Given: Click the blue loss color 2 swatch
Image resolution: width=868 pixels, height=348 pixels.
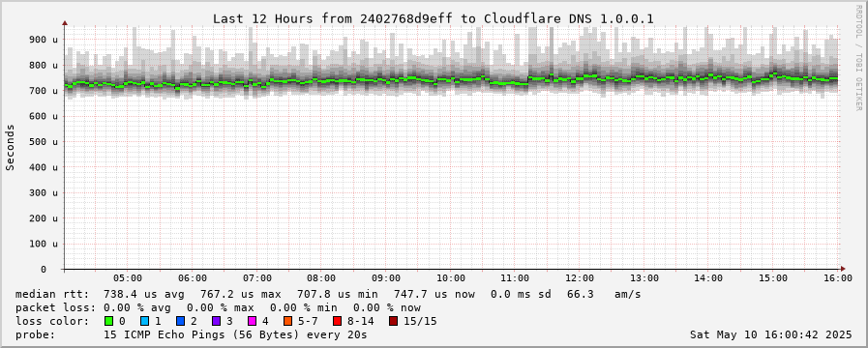Looking at the screenshot, I should click(x=180, y=321).
